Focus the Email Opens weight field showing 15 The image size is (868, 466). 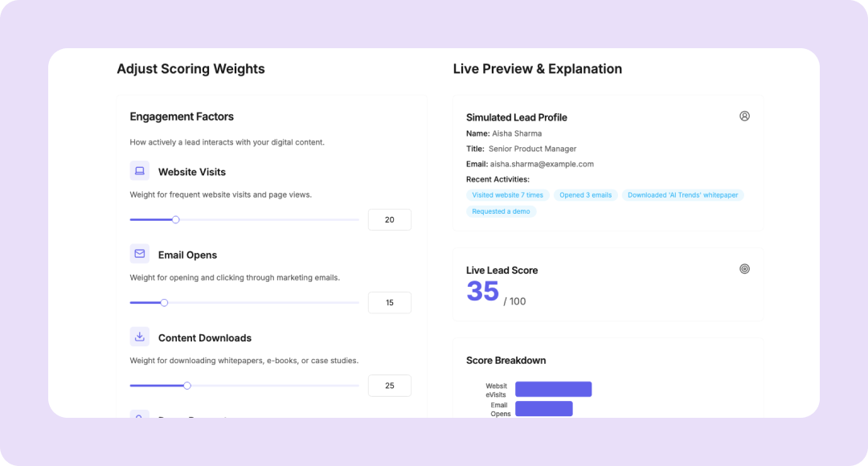(389, 303)
